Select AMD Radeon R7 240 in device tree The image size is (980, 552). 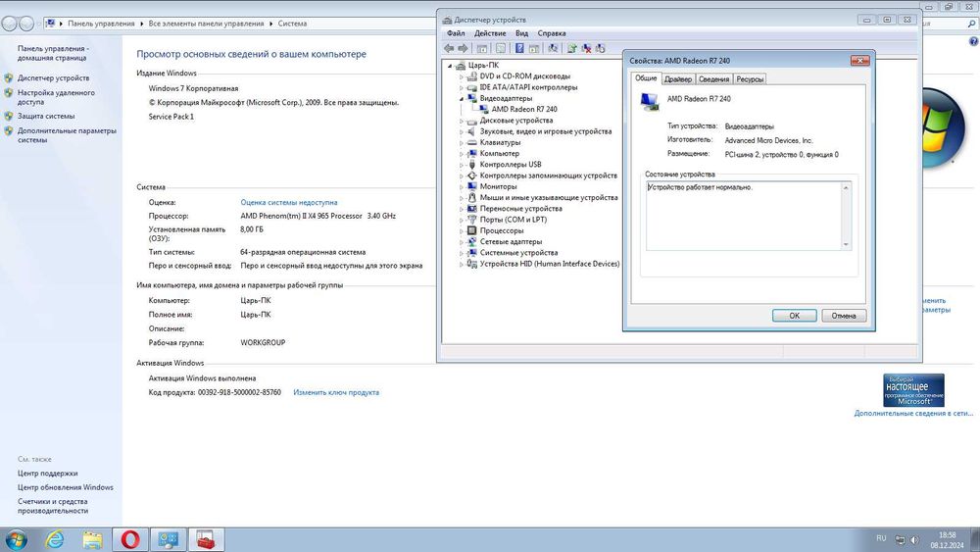[x=524, y=110]
